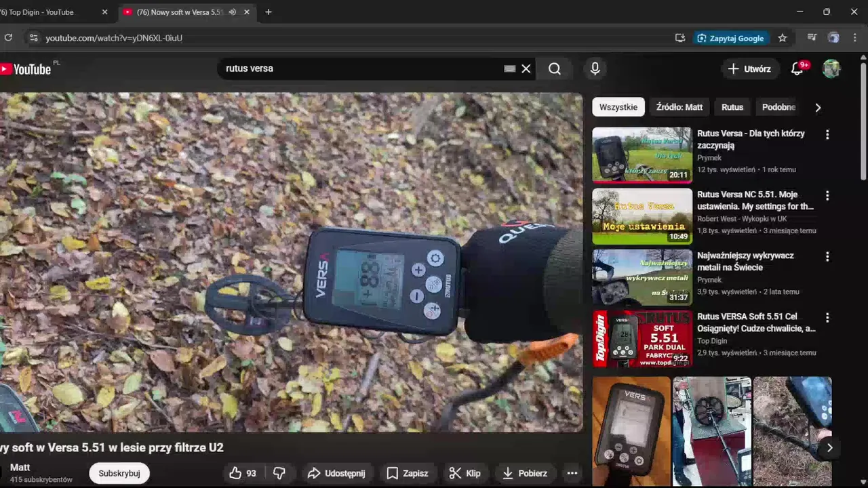The image size is (868, 488).
Task: Open the on-screen keyboard icon in search
Action: coord(510,68)
